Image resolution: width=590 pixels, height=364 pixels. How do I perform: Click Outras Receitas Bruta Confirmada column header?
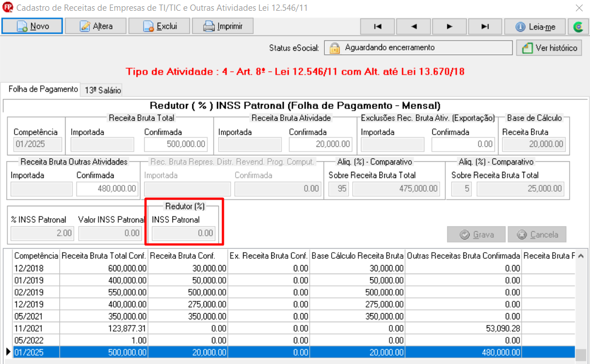point(463,256)
